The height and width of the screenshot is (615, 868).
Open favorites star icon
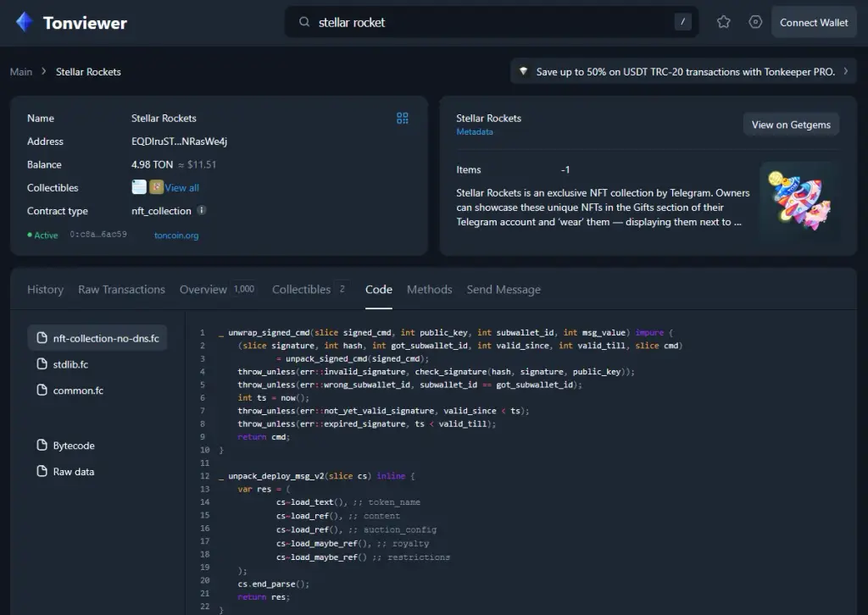pyautogui.click(x=724, y=22)
